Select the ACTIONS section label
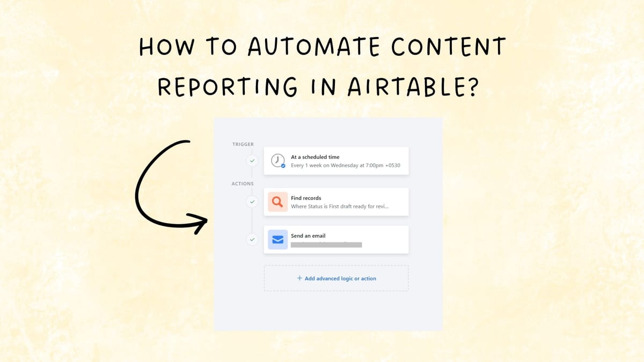The width and height of the screenshot is (644, 362). click(243, 183)
